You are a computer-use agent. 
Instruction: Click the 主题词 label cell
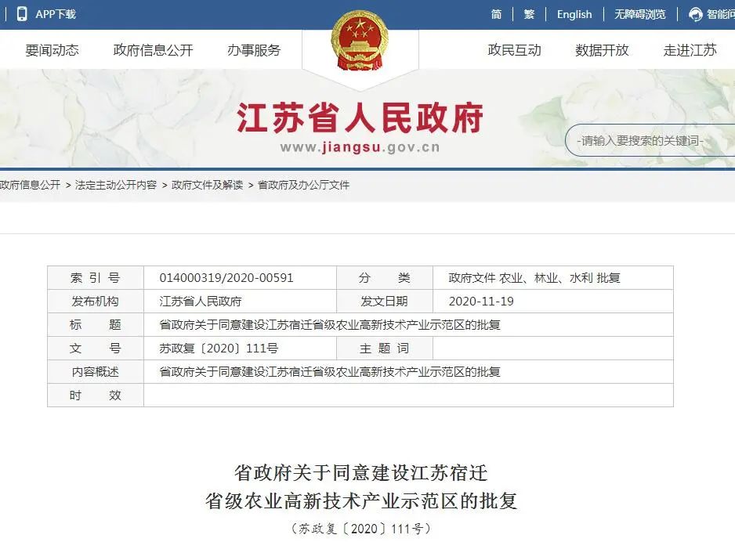click(x=385, y=349)
